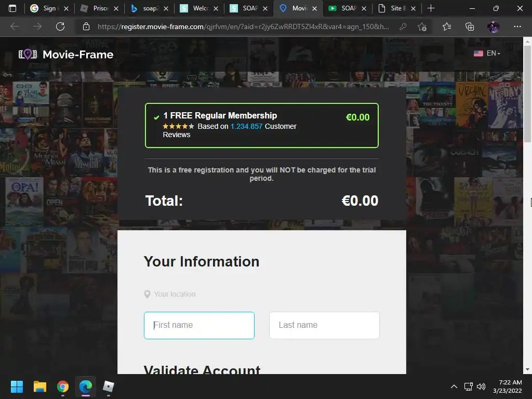Click the star rating icons

click(179, 126)
